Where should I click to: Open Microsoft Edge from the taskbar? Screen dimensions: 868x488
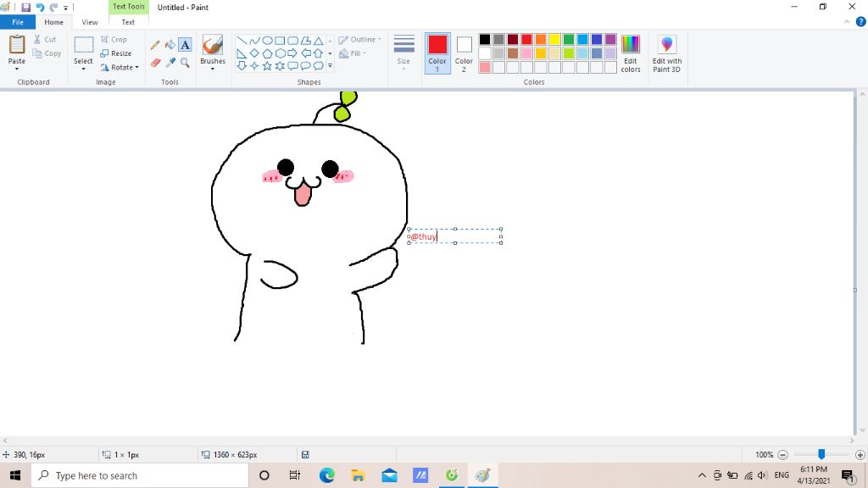pyautogui.click(x=326, y=475)
